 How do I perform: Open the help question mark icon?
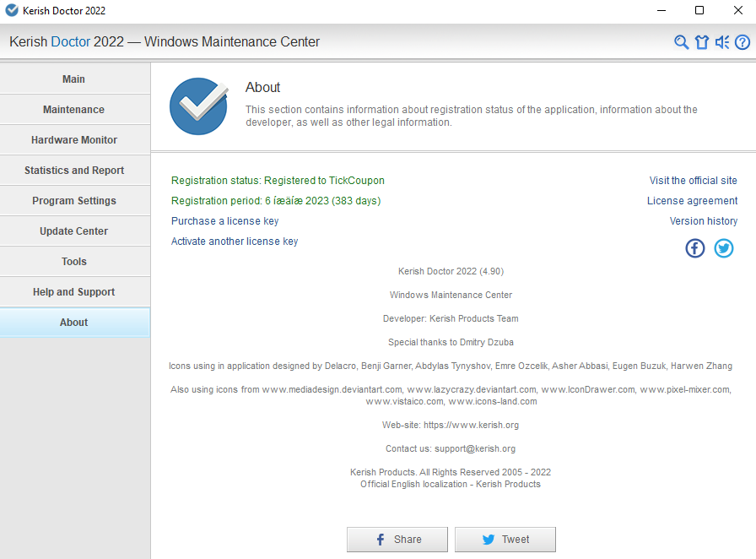tap(742, 42)
